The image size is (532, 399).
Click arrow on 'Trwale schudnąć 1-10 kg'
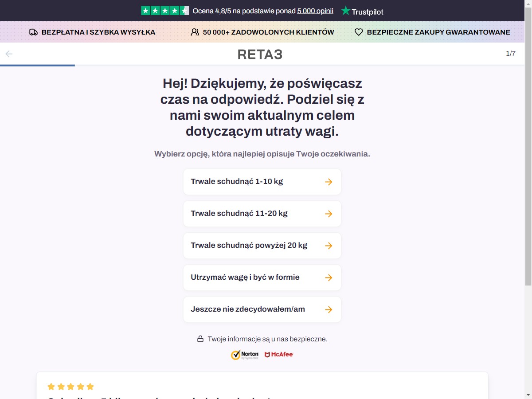click(329, 182)
